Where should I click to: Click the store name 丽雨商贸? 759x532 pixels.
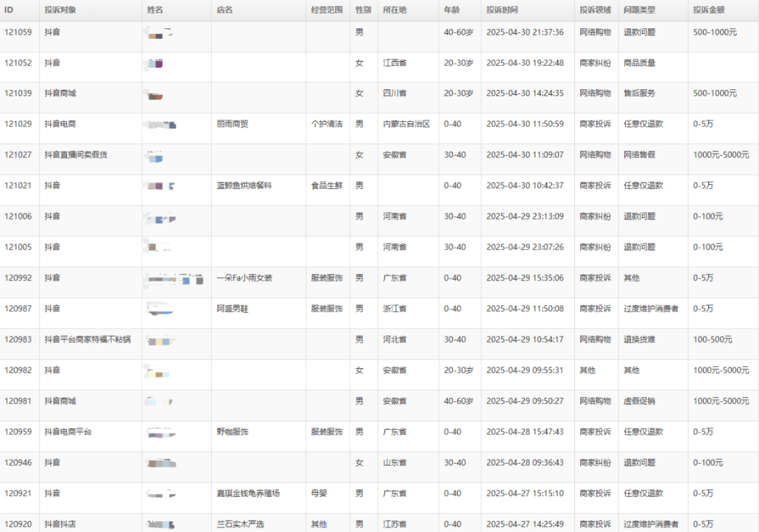point(232,124)
